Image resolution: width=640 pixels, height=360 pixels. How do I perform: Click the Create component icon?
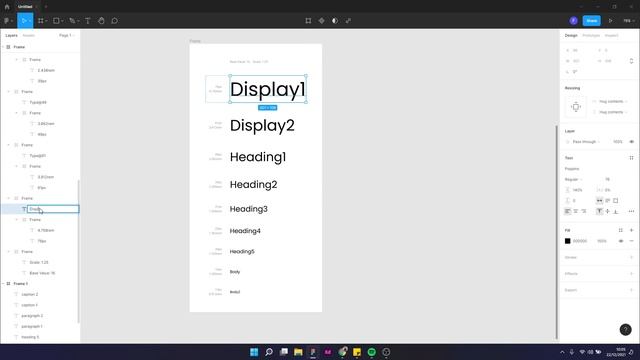[322, 21]
